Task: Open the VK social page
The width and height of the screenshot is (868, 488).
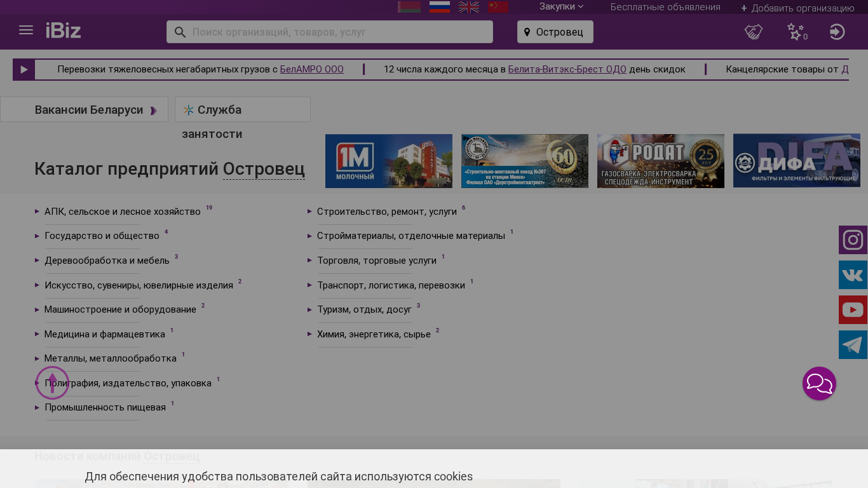Action: click(x=853, y=275)
